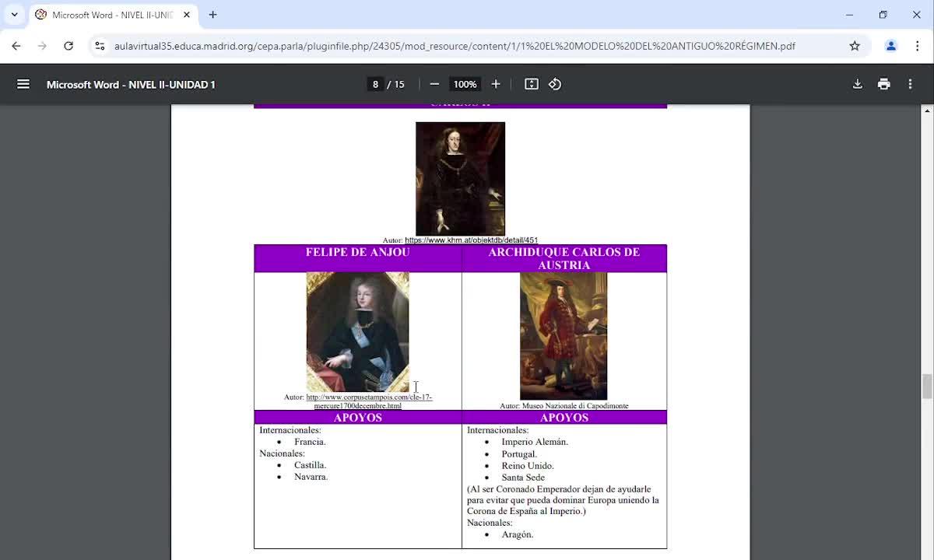Open PDF viewer more actions menu
The image size is (934, 560).
910,84
